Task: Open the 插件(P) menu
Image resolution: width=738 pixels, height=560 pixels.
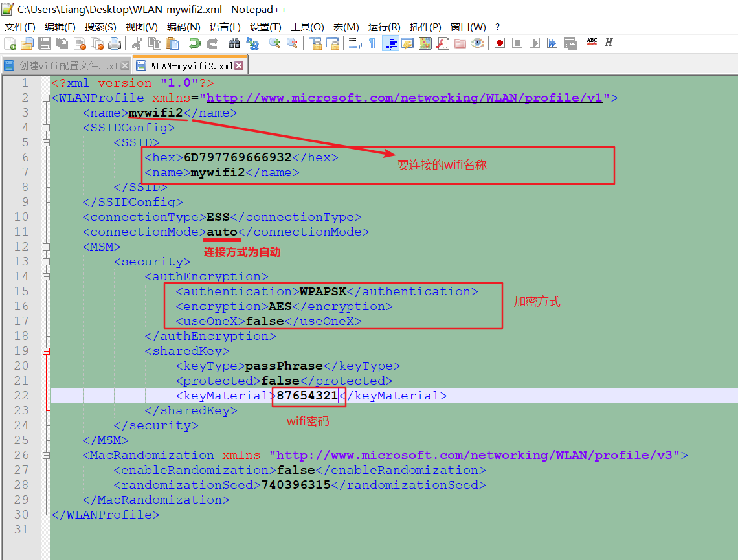Action: 425,27
